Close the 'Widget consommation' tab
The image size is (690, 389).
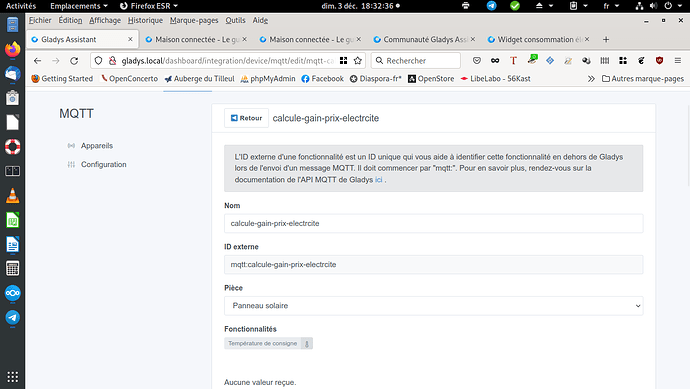(x=587, y=39)
